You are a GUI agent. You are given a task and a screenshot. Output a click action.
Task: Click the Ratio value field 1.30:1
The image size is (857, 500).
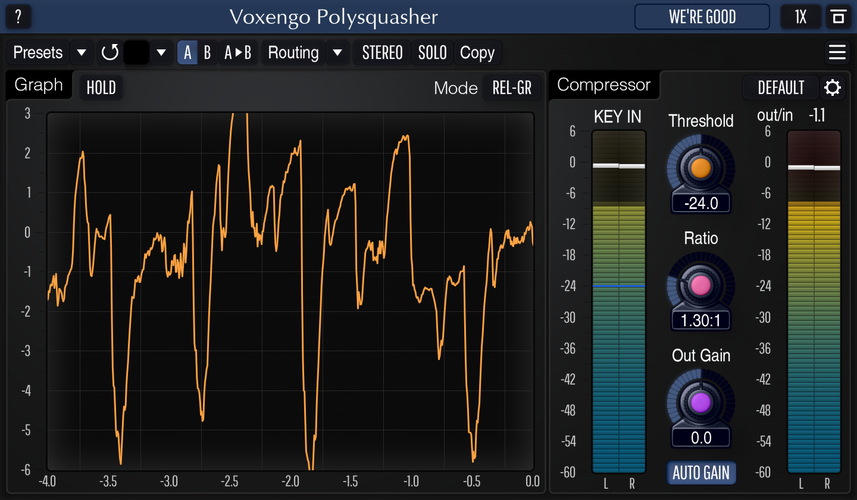pos(701,320)
